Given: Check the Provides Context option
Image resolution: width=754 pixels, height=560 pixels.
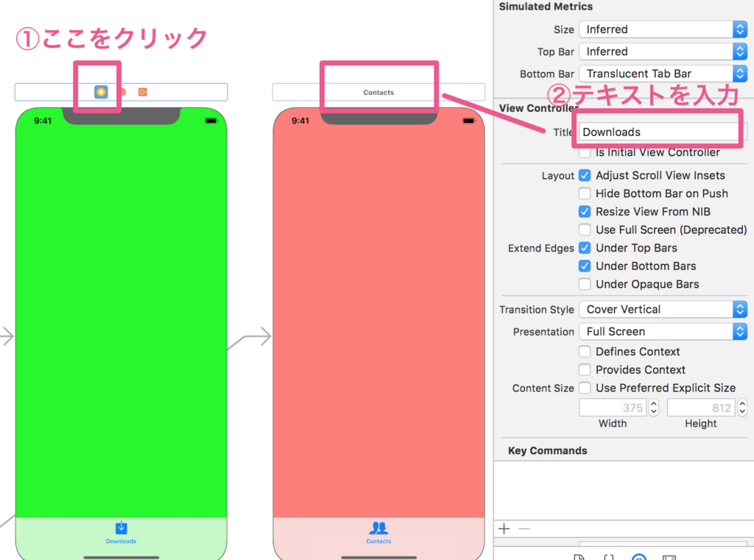Looking at the screenshot, I should [x=585, y=369].
